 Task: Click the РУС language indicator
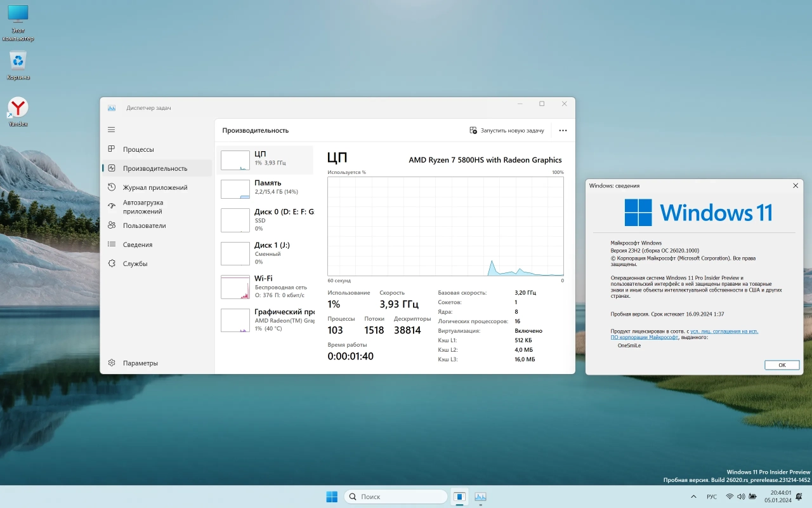[712, 497]
